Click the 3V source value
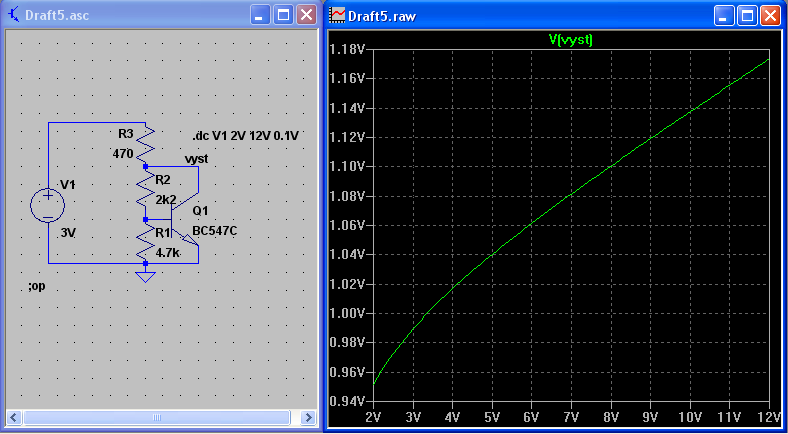The width and height of the screenshot is (788, 434). pos(68,234)
